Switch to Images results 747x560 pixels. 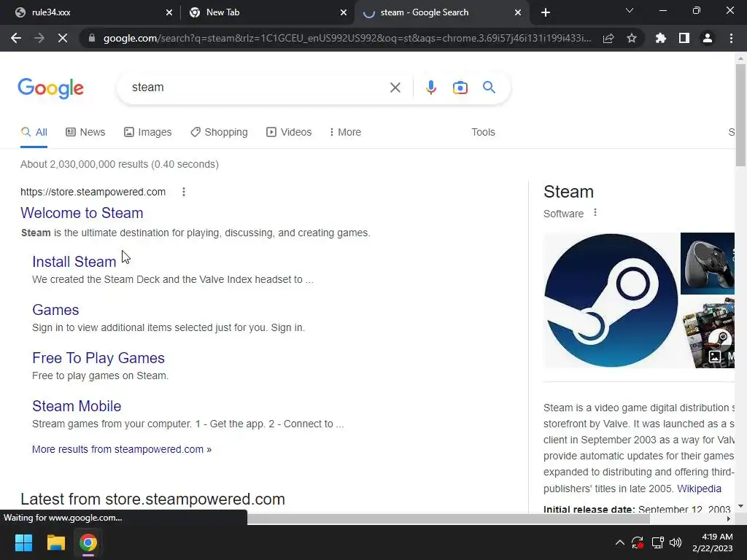click(x=147, y=133)
